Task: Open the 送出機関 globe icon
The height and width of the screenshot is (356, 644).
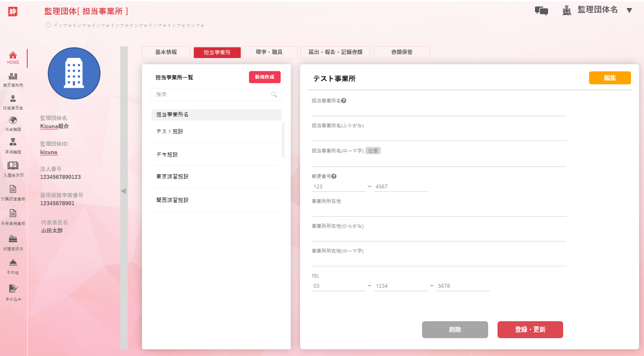Action: pyautogui.click(x=13, y=120)
